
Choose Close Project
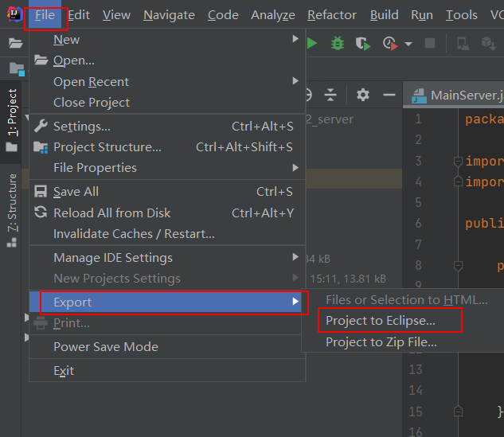[167, 103]
